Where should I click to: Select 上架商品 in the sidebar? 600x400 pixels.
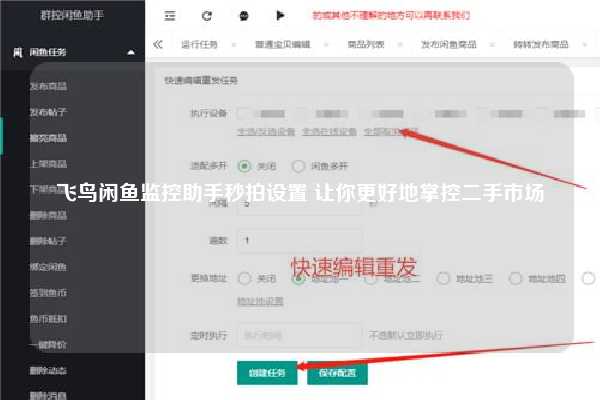click(49, 164)
